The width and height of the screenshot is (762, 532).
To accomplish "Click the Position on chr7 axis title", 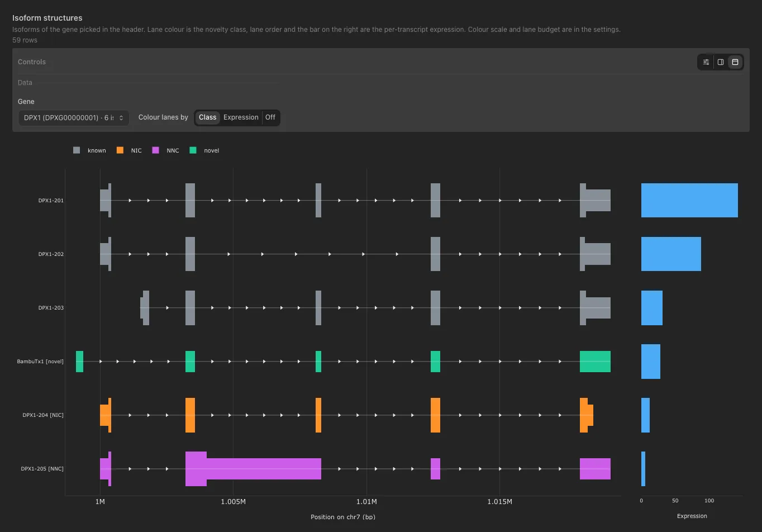I will click(x=343, y=517).
